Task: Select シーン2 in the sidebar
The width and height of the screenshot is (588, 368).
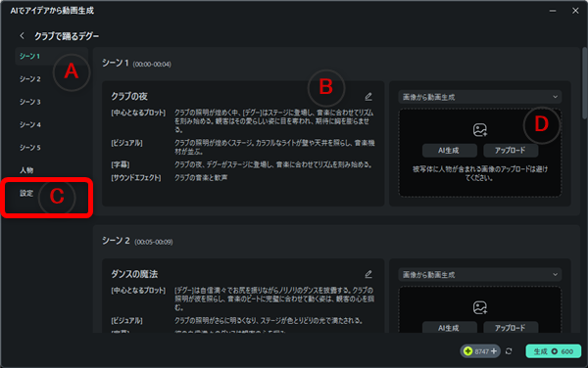Action: point(30,79)
